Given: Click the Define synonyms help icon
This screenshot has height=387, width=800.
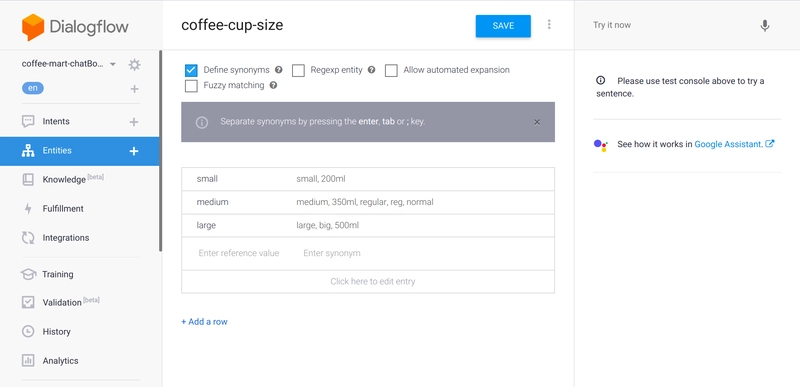Looking at the screenshot, I should pyautogui.click(x=279, y=70).
